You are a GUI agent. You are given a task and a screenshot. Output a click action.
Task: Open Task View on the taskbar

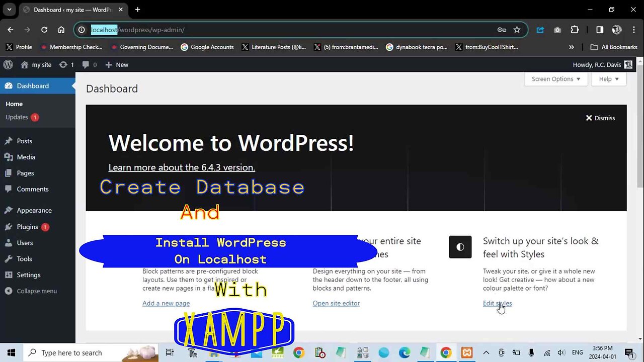coord(170,353)
